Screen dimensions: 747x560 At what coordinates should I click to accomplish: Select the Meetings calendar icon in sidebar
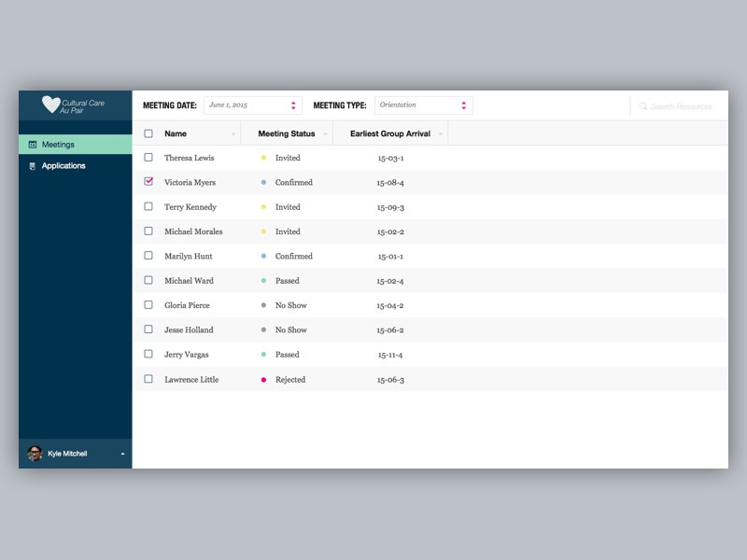pyautogui.click(x=32, y=145)
